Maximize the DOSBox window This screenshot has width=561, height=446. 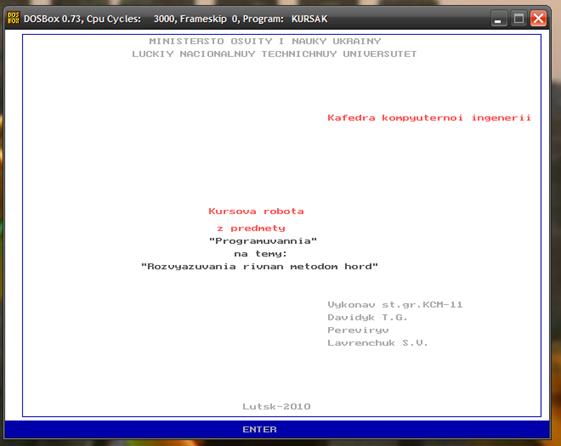coord(518,19)
